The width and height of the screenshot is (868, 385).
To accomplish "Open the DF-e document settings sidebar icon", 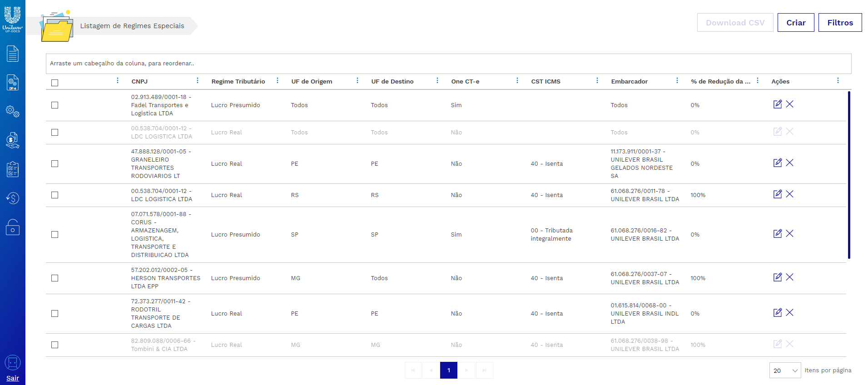I will pos(13,83).
